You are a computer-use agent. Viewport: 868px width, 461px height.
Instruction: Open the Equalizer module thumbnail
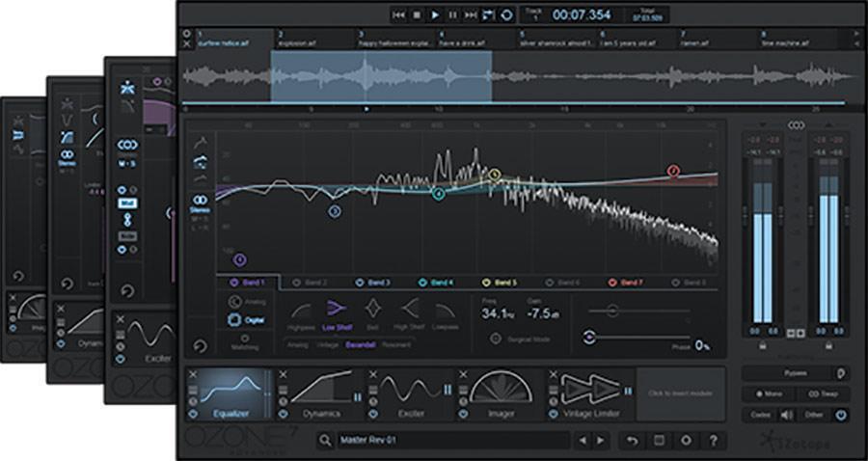click(x=231, y=393)
